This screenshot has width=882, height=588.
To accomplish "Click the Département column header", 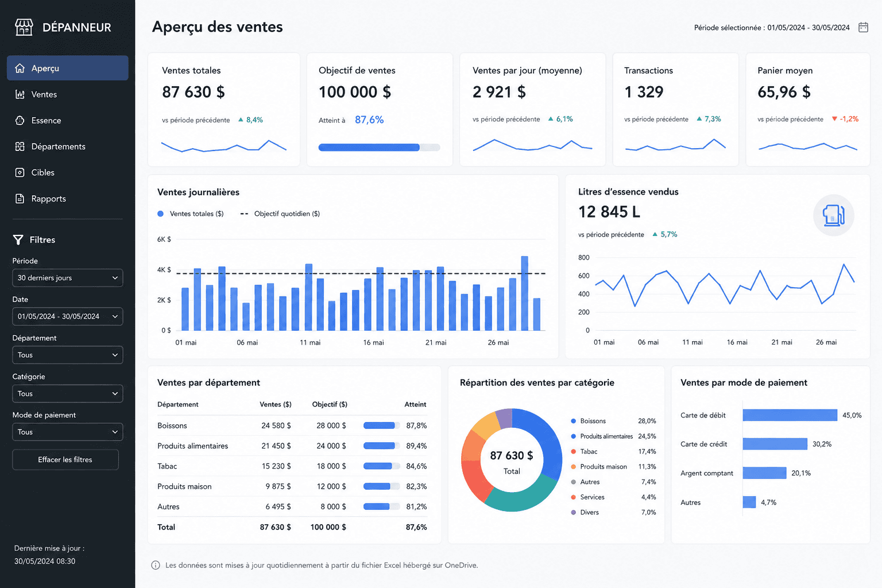I will point(178,404).
